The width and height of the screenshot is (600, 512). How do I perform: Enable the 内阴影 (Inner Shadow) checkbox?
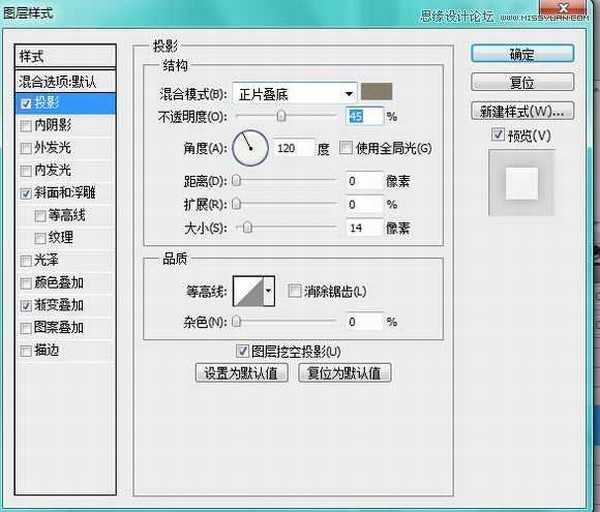(26, 125)
